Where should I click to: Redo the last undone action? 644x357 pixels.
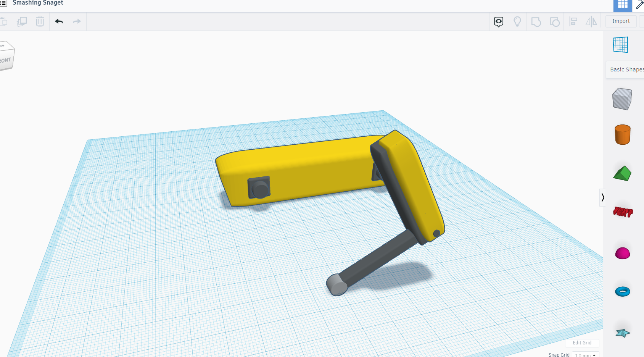(77, 21)
